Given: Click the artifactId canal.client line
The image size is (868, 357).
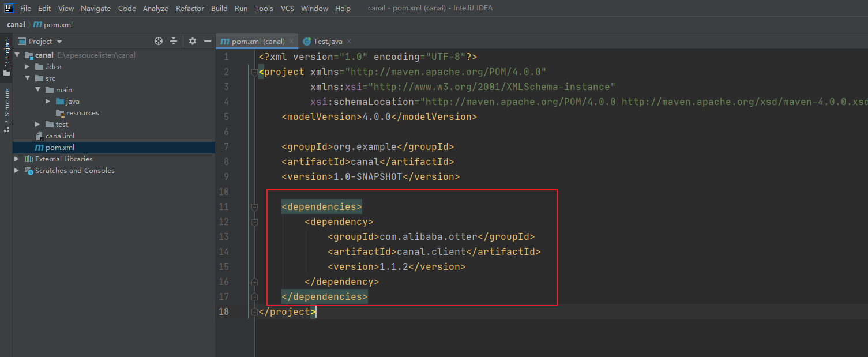Looking at the screenshot, I should coord(434,251).
